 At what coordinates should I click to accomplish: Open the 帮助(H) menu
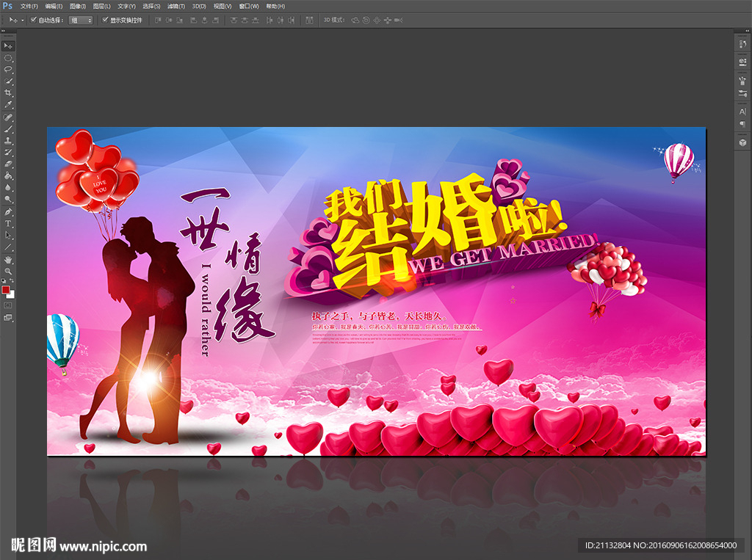coord(275,6)
